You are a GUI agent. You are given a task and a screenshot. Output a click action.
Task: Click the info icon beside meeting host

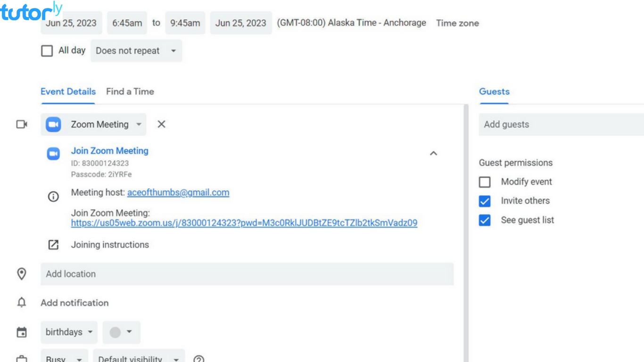(53, 197)
